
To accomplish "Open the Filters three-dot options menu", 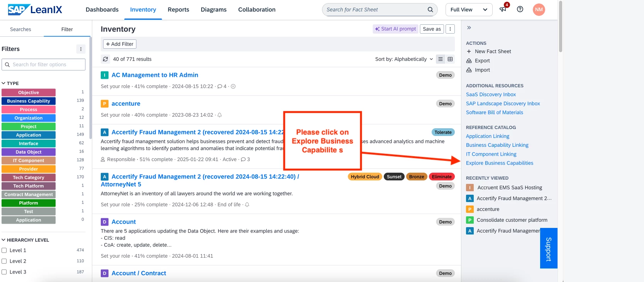I will click(81, 49).
